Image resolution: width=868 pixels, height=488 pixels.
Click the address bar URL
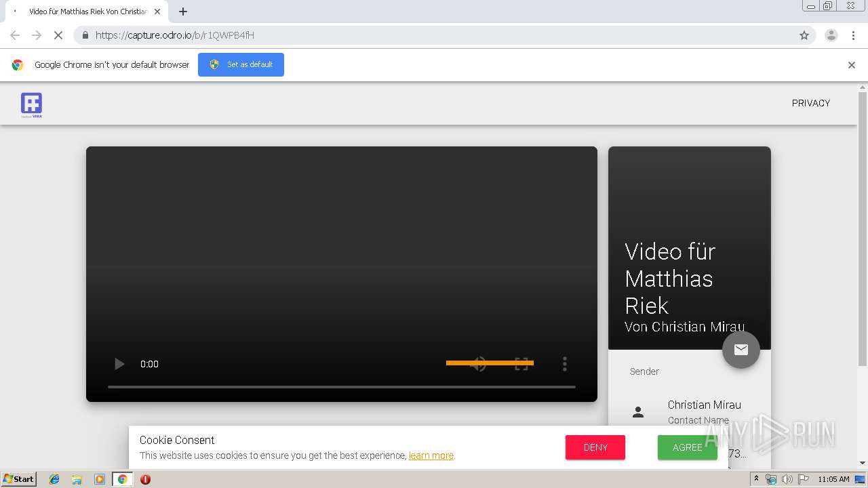pyautogui.click(x=175, y=35)
